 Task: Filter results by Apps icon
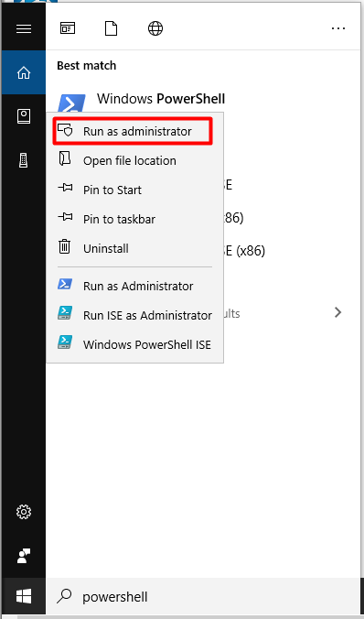pyautogui.click(x=68, y=28)
